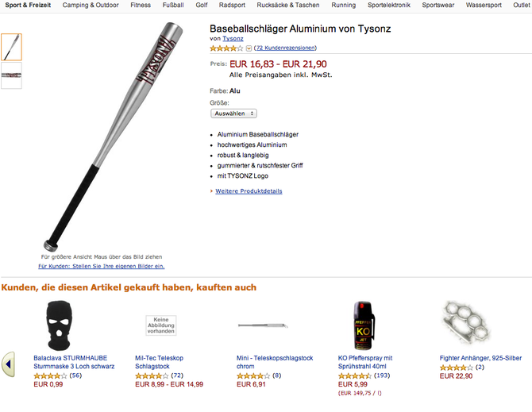Click the Mini Teleskopschlagstock product image
This screenshot has height=412, width=532.
point(263,325)
